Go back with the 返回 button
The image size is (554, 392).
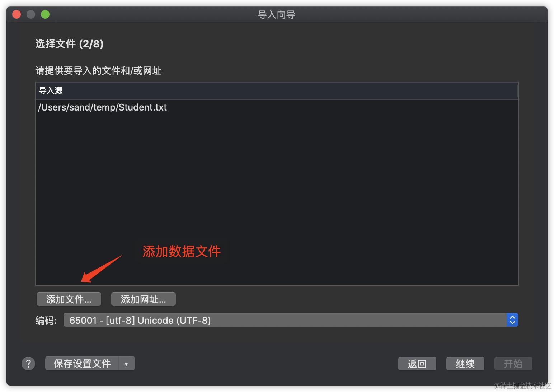[417, 364]
